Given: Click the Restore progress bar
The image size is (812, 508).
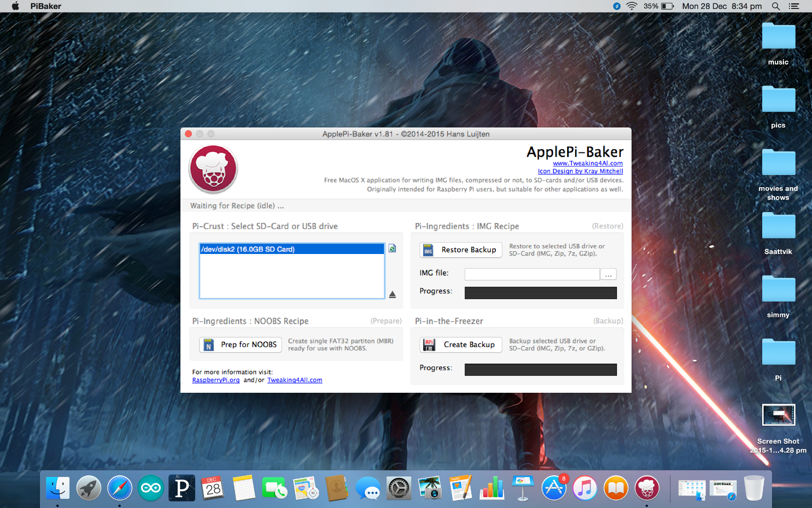Looking at the screenshot, I should coord(540,293).
